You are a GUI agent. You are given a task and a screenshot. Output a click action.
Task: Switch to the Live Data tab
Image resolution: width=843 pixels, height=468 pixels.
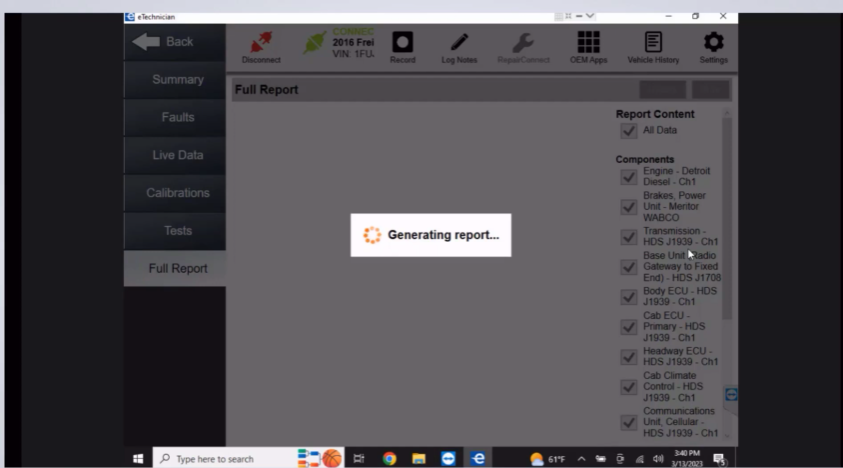coord(177,155)
